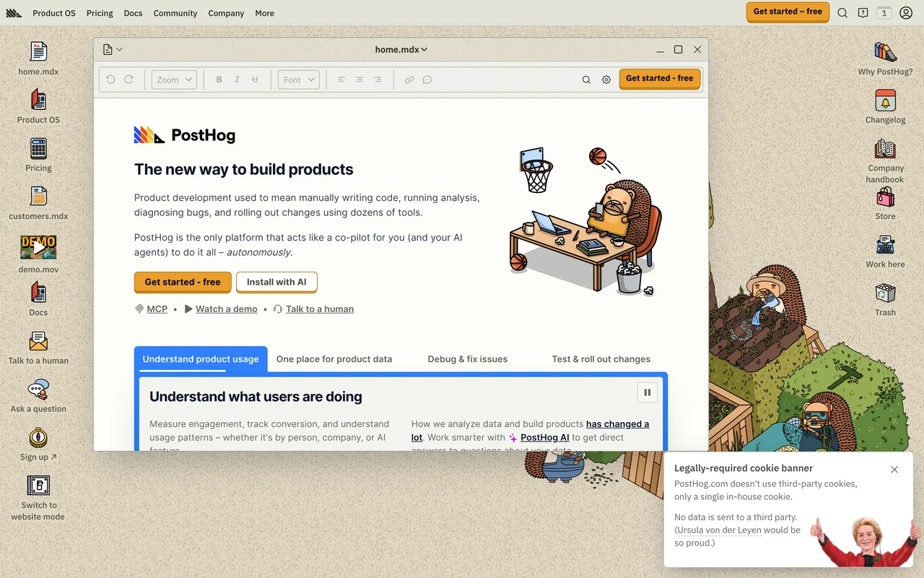Toggle strikethrough formatting
Screen dimensions: 924x578
(255, 79)
